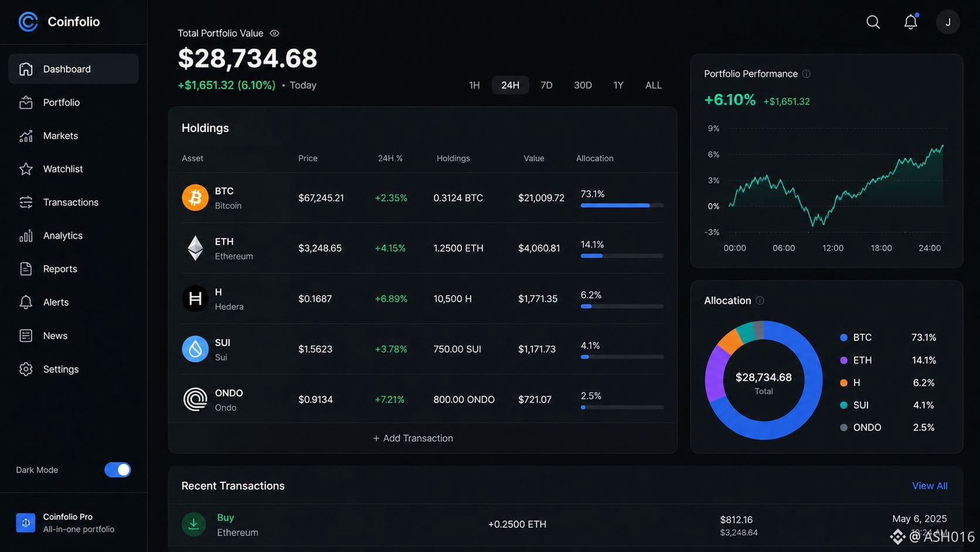Screen dimensions: 980x552
Task: Sort by Value column header
Action: coord(534,158)
